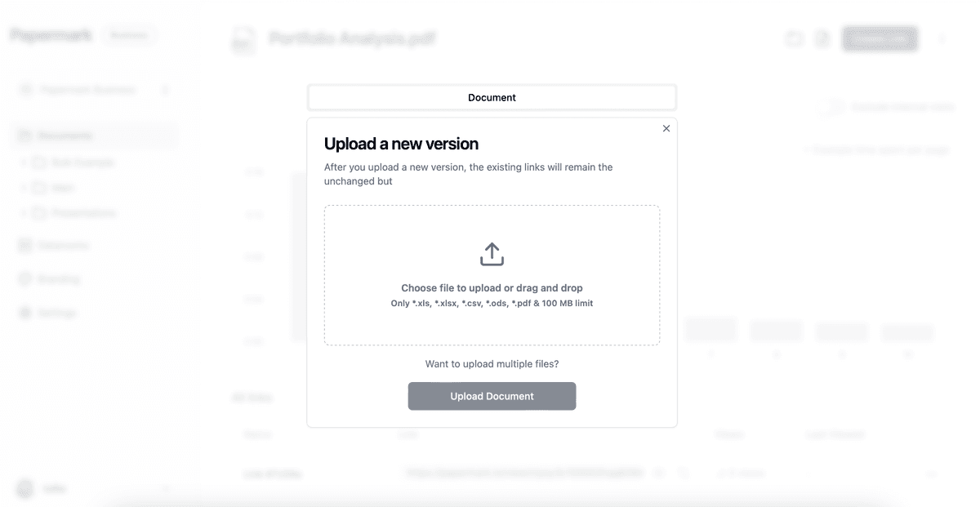Click the Settings gear icon in sidebar
Viewport: 980px width, 507px height.
coord(24,313)
